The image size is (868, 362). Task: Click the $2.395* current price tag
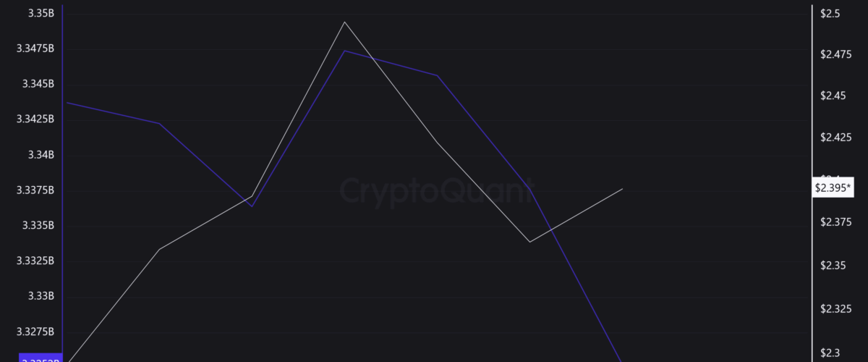(x=833, y=187)
